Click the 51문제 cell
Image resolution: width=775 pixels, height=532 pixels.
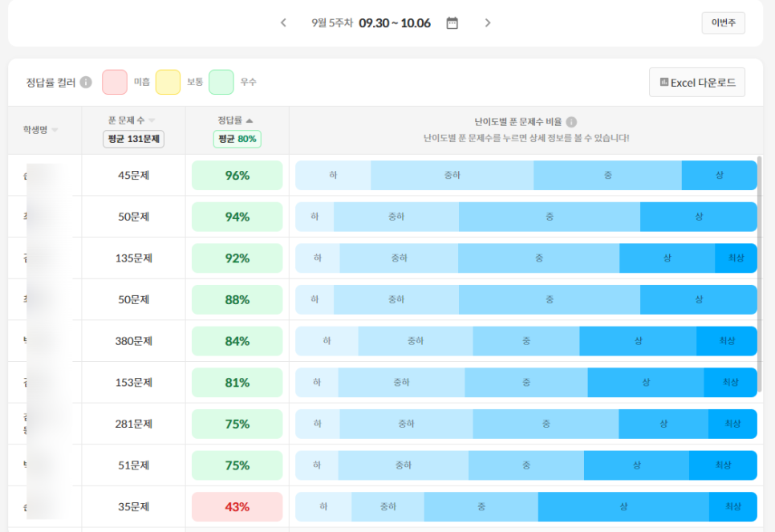133,465
